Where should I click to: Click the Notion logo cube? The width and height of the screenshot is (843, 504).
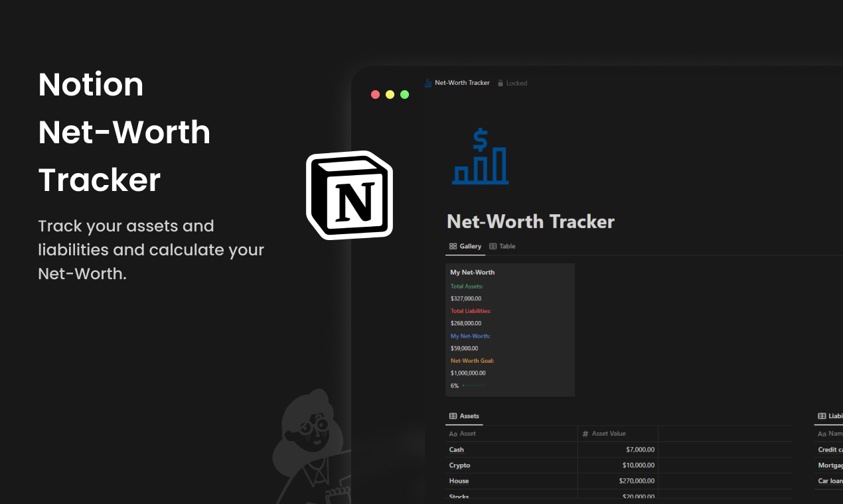(x=349, y=194)
